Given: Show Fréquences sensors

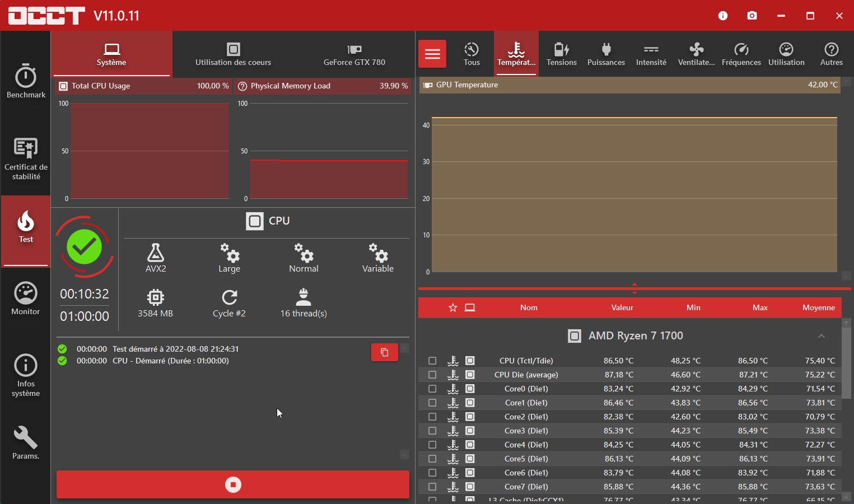Looking at the screenshot, I should [x=741, y=54].
